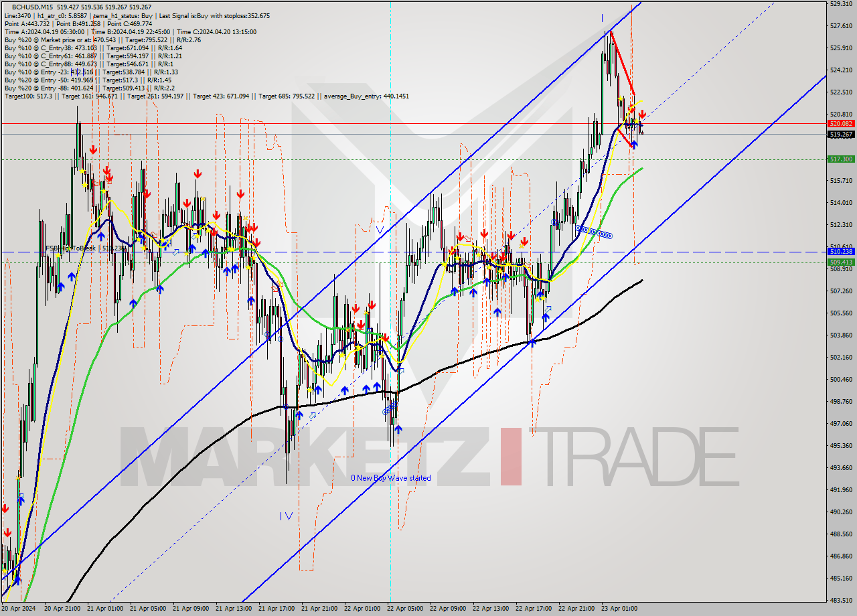Click the 490.260 price axis label
The image size is (857, 616).
(x=841, y=512)
